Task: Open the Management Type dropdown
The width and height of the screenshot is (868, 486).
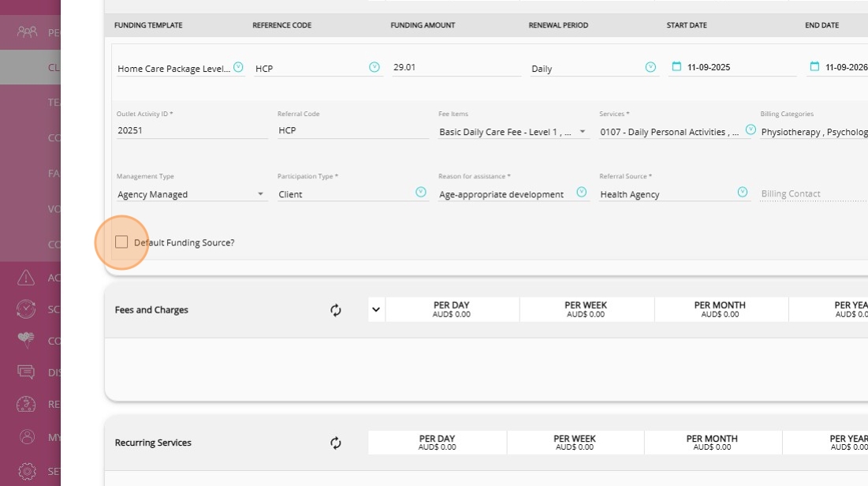Action: (260, 194)
